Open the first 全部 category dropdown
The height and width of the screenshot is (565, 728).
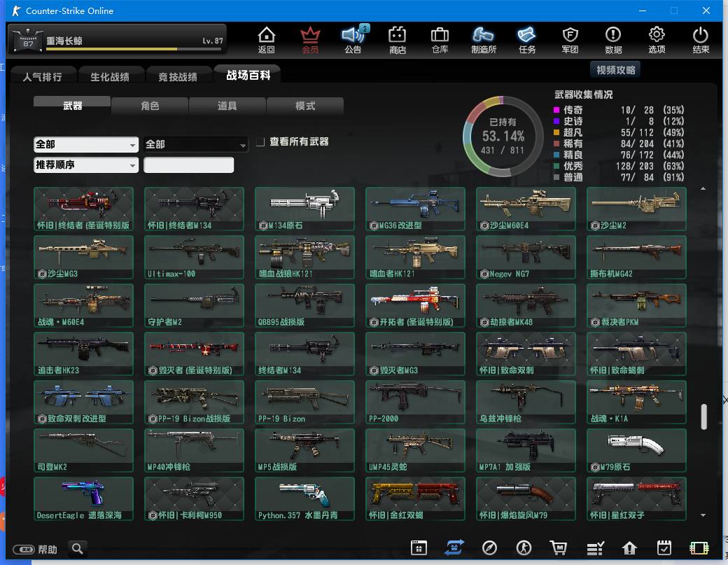(x=86, y=144)
